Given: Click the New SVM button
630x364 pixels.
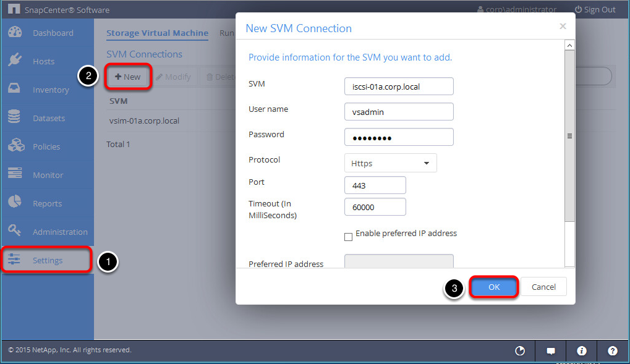Looking at the screenshot, I should 128,77.
